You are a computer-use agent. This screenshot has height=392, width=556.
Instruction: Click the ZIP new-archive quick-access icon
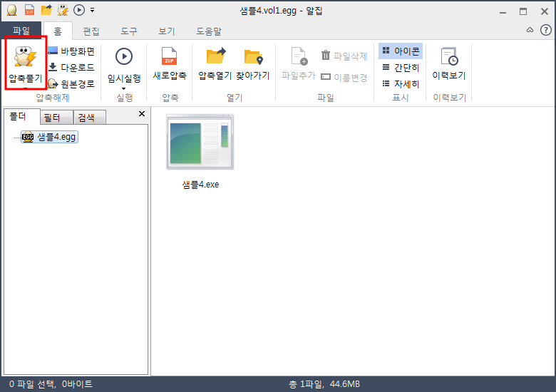point(29,10)
